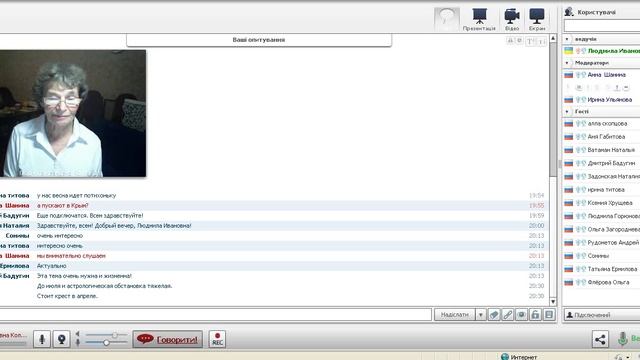Toggle the eye visibility icon in chat bar
The width and height of the screenshot is (640, 360).
pyautogui.click(x=521, y=315)
